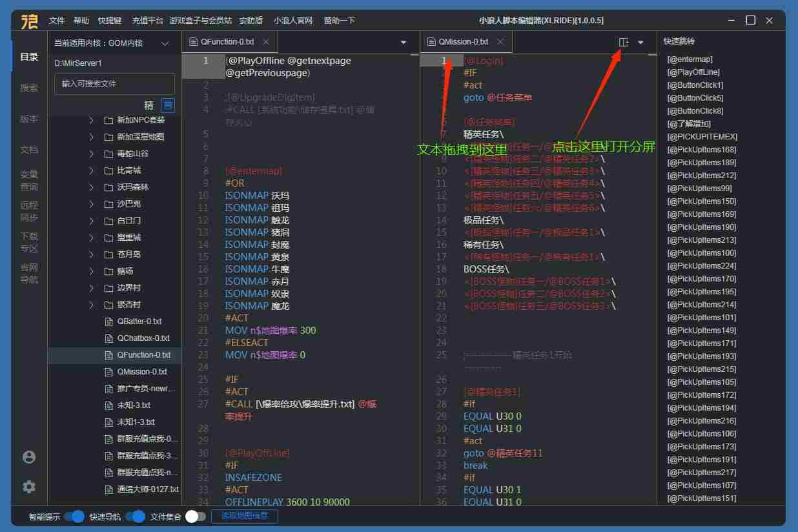Click the 读取地图信息 button
This screenshot has width=798, height=532.
click(x=244, y=516)
